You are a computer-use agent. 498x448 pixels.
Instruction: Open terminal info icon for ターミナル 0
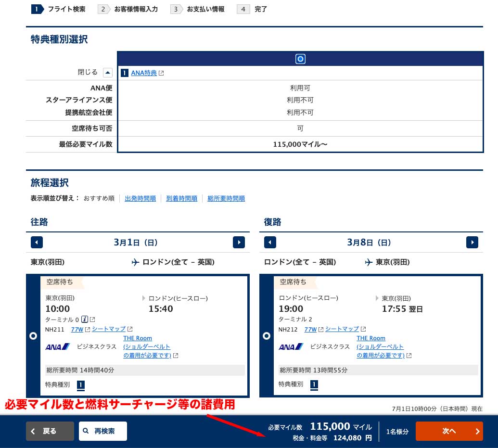[x=85, y=319]
